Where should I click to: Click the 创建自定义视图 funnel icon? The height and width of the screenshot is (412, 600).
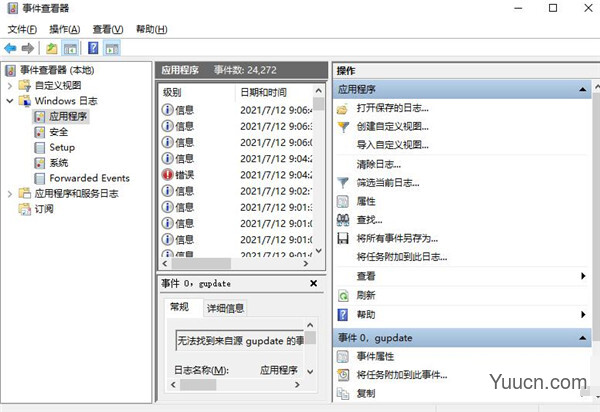click(343, 127)
